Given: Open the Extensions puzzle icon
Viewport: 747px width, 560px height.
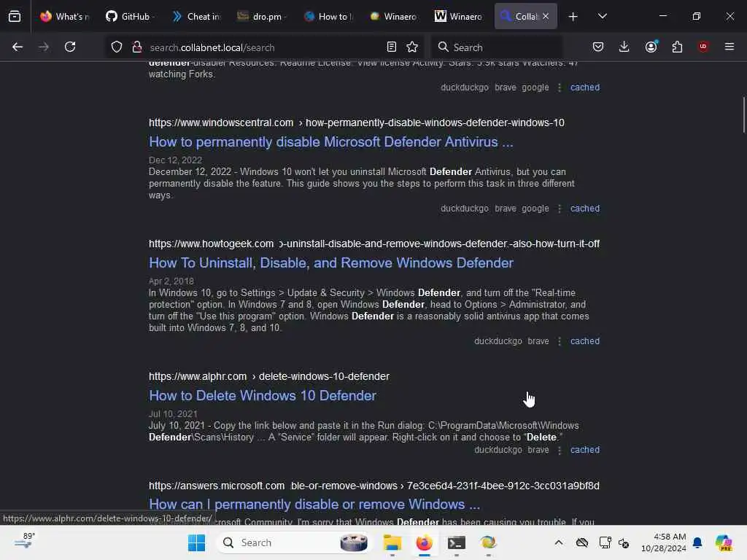Looking at the screenshot, I should [x=677, y=47].
